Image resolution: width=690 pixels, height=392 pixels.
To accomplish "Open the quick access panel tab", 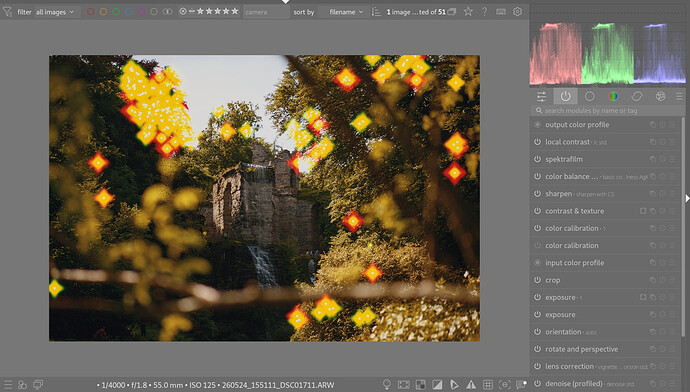I will [x=542, y=96].
